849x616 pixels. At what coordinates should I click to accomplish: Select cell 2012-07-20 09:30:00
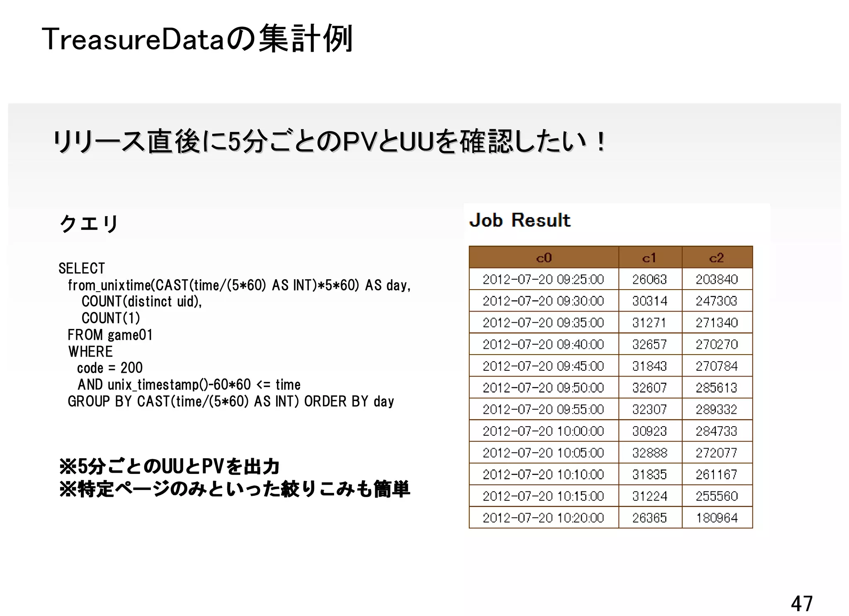[x=543, y=301]
